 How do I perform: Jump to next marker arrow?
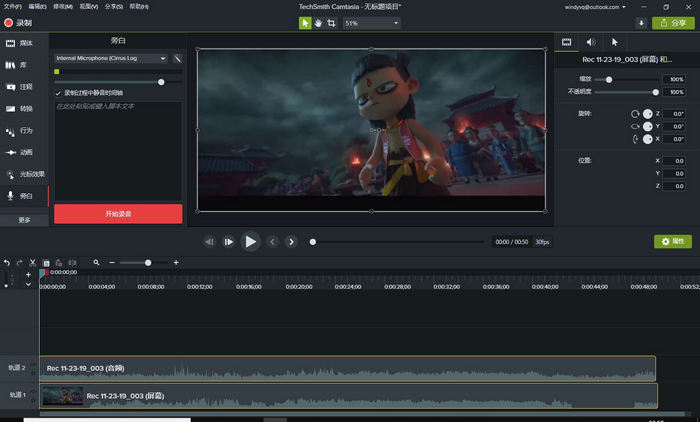(291, 242)
